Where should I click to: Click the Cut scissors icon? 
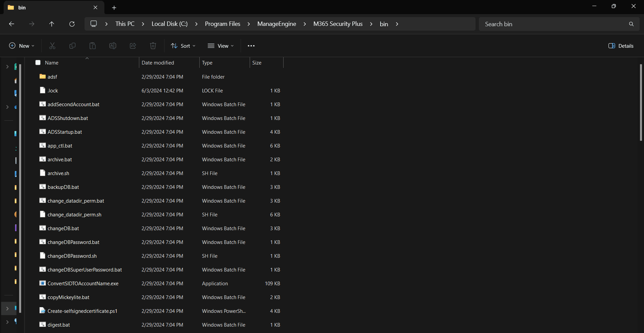[52, 46]
